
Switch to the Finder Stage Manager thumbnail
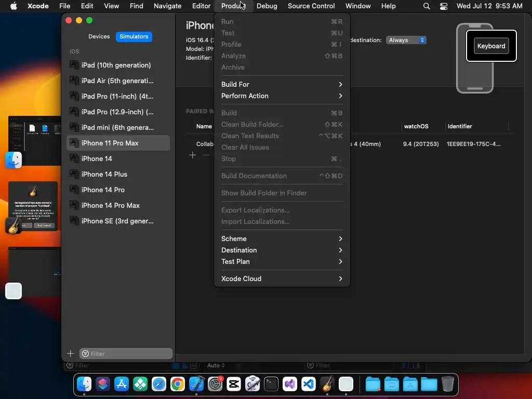(x=35, y=141)
